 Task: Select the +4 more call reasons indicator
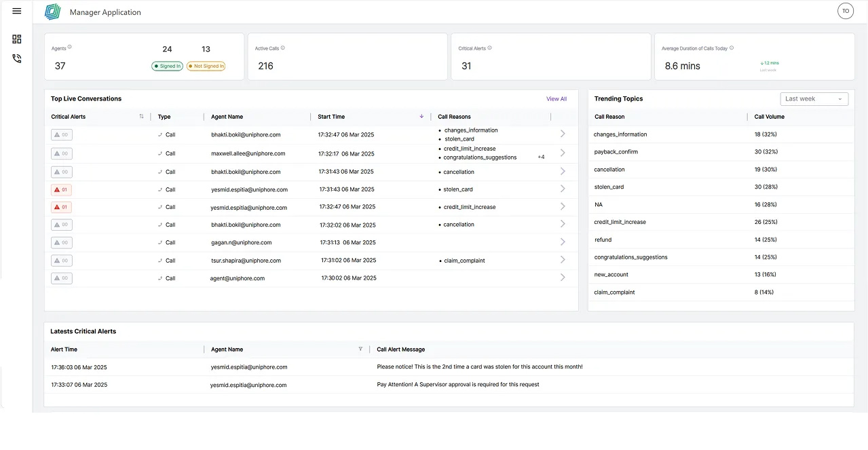[541, 157]
